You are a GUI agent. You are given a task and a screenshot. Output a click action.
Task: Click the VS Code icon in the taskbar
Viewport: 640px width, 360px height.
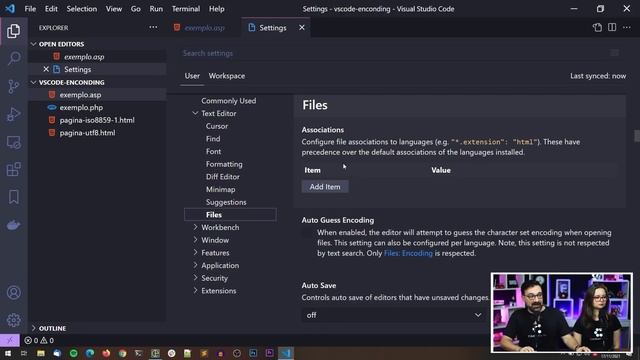pos(286,353)
